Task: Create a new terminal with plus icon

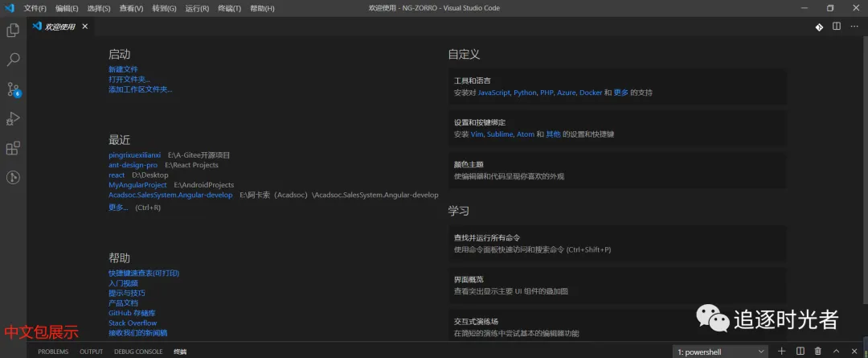Action: [x=782, y=351]
